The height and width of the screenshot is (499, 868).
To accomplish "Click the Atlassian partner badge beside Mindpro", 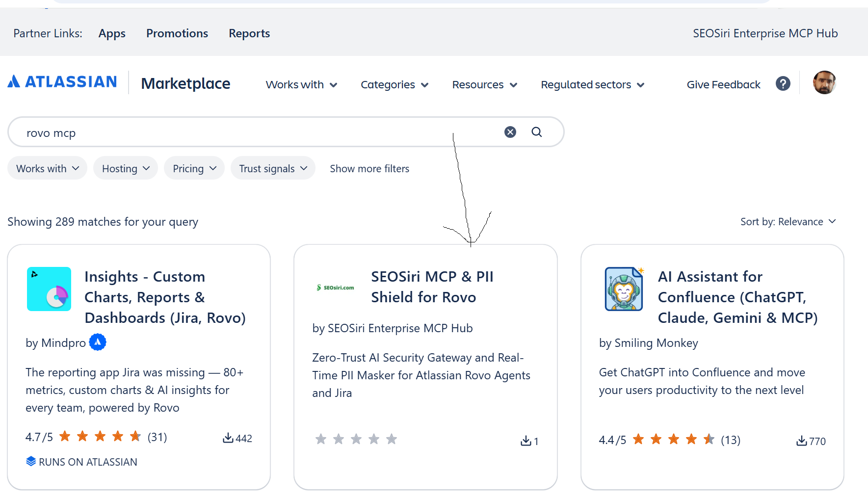I will [x=98, y=342].
